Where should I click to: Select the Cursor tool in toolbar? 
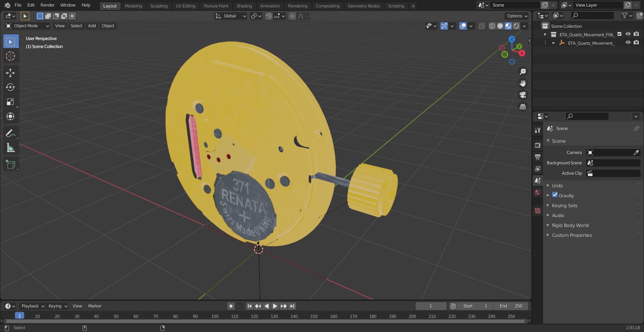10,56
